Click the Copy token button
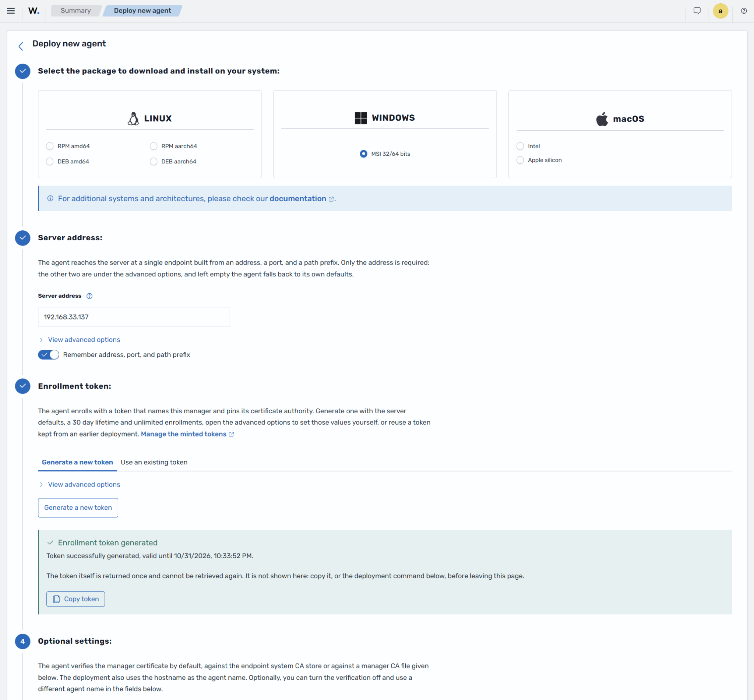Viewport: 754px width, 700px height. 76,599
